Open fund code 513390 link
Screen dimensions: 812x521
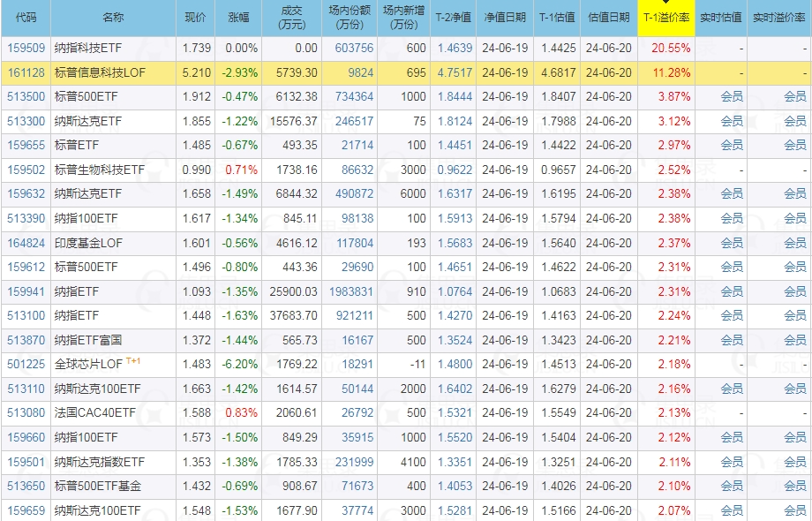point(26,218)
